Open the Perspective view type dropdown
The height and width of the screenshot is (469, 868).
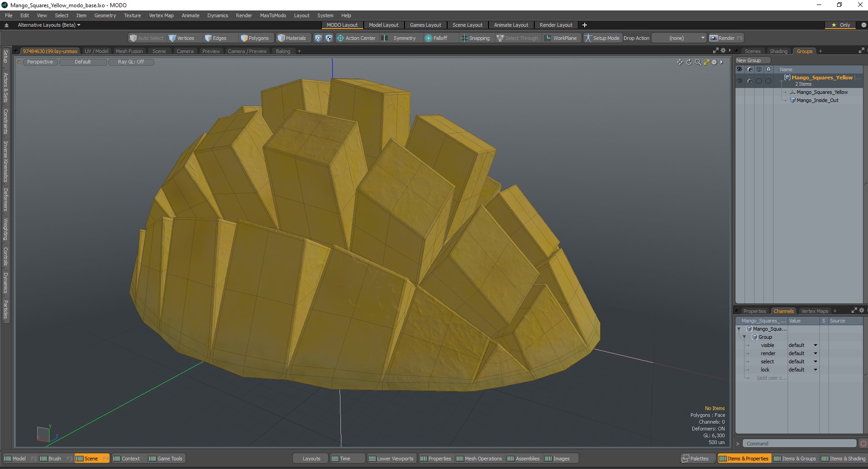40,62
